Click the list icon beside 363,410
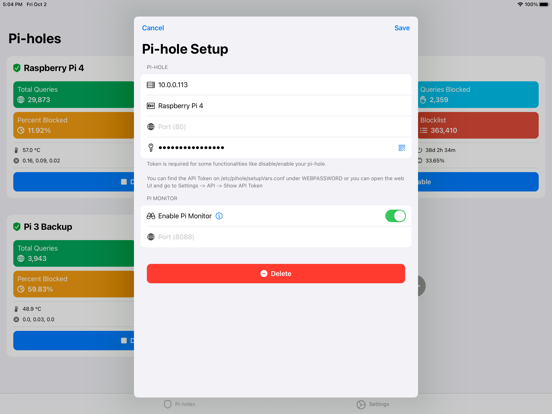552x414 pixels. tap(424, 130)
